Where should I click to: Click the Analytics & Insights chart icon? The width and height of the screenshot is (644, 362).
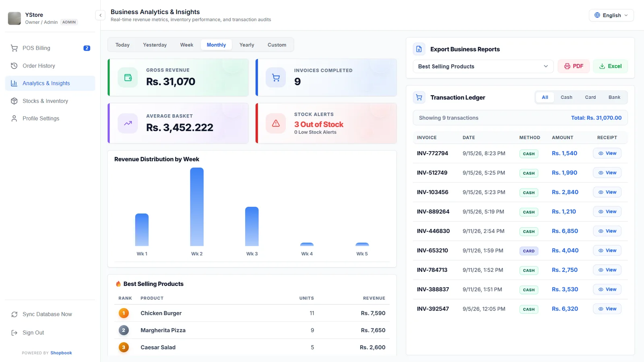[14, 83]
